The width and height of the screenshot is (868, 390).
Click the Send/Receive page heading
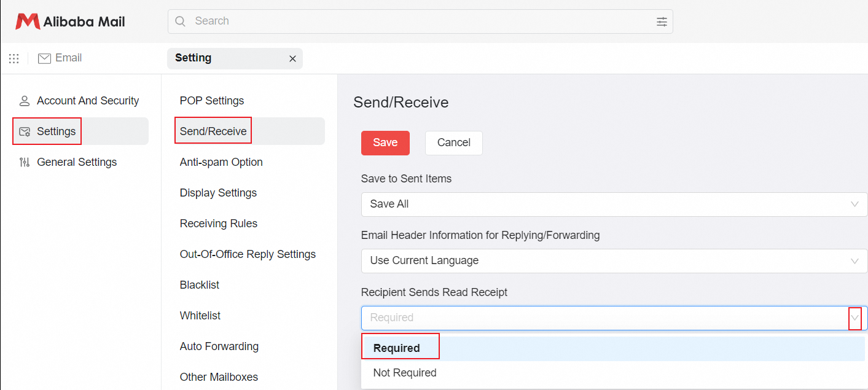click(x=401, y=103)
